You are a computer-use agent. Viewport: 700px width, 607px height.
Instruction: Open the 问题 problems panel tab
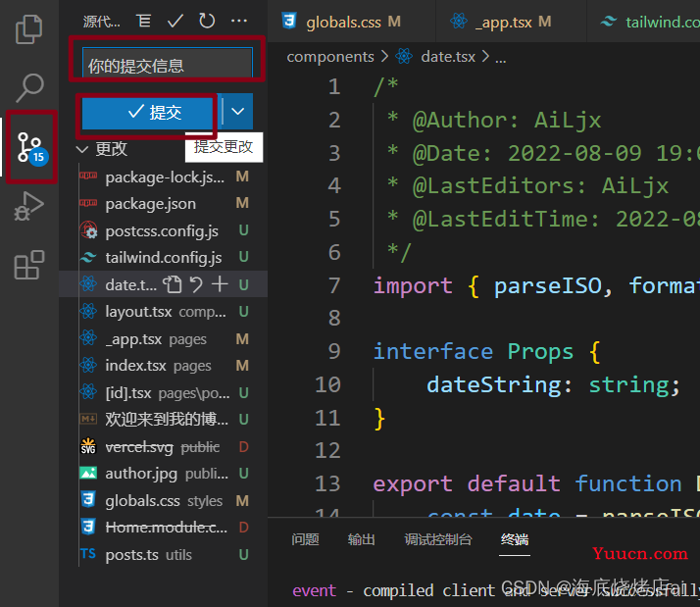305,539
